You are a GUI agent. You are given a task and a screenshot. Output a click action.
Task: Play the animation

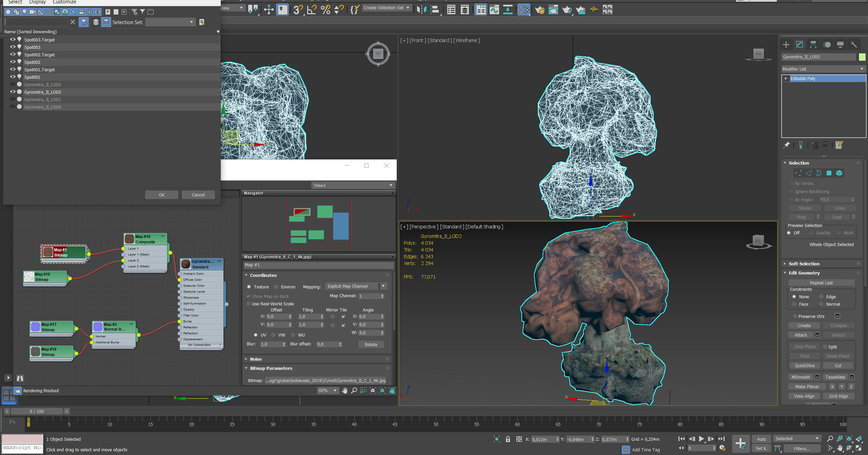coord(702,439)
